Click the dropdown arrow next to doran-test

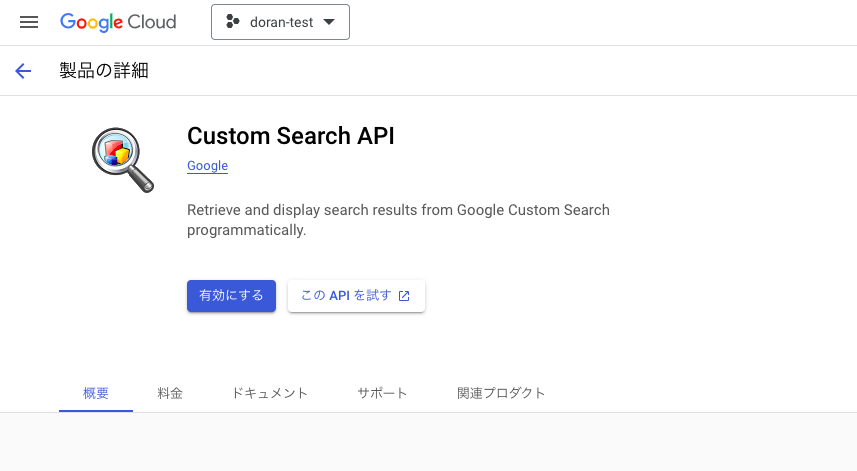pyautogui.click(x=329, y=22)
